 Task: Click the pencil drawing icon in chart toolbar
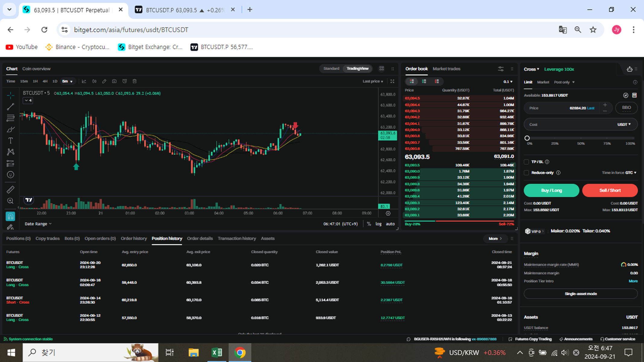(x=104, y=81)
